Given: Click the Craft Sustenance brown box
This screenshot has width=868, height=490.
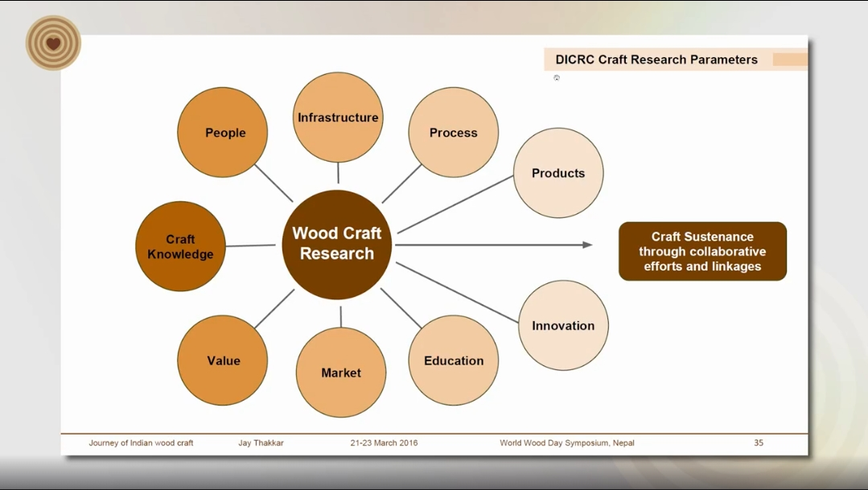Looking at the screenshot, I should [702, 251].
